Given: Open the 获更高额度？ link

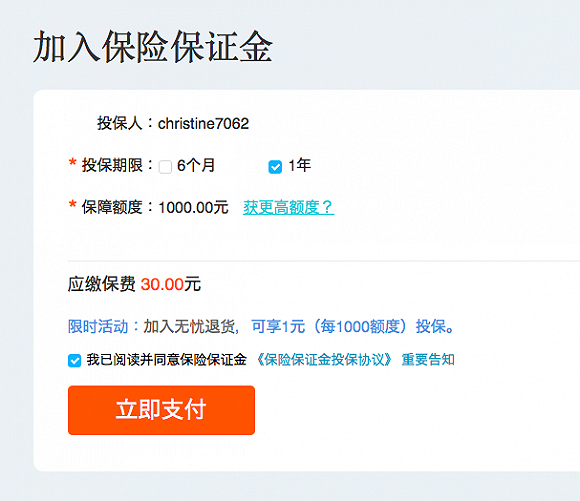Looking at the screenshot, I should tap(288, 207).
